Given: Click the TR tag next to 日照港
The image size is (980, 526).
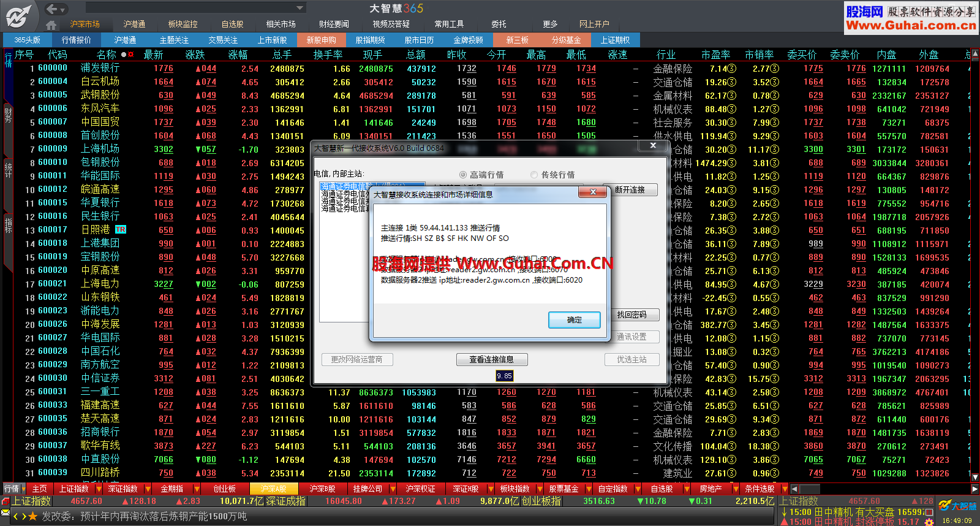Looking at the screenshot, I should [x=120, y=230].
